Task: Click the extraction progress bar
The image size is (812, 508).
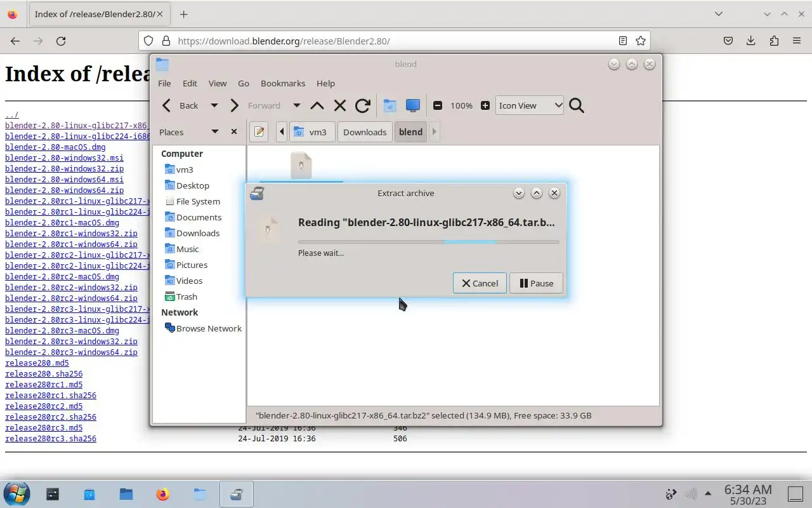Action: point(429,241)
